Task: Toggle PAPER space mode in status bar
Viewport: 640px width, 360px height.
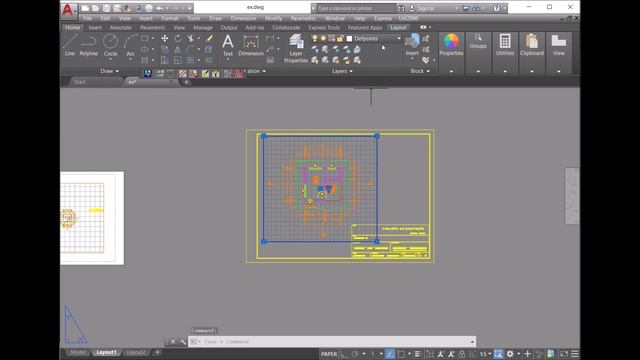Action: coord(329,354)
